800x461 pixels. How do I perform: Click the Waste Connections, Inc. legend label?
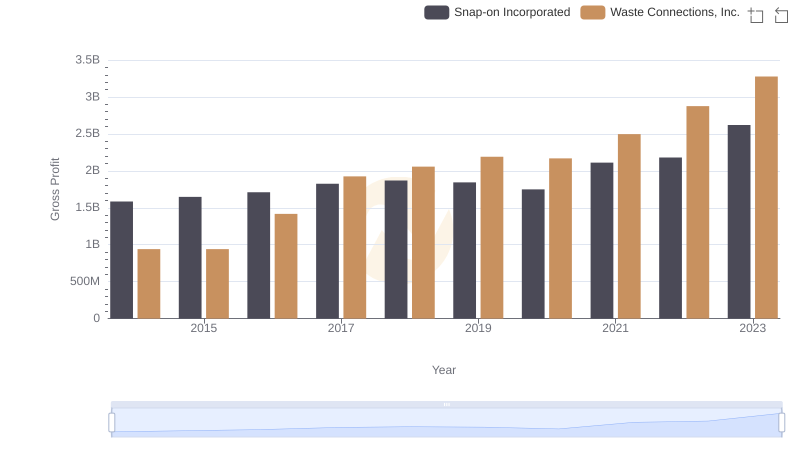point(674,12)
